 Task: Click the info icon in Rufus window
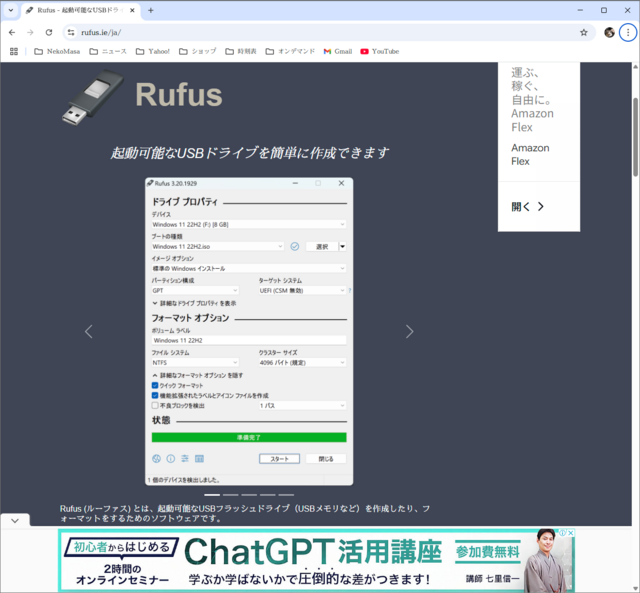tap(171, 459)
